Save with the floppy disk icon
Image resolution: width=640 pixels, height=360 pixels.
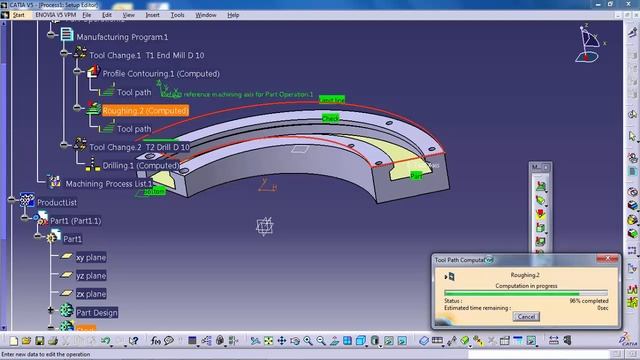coord(40,340)
